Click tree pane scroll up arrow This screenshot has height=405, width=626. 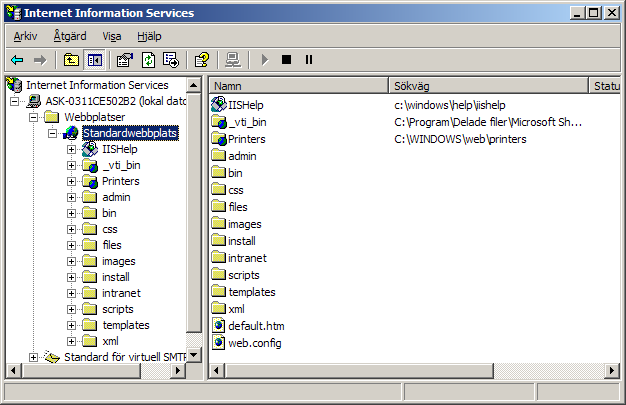click(194, 85)
